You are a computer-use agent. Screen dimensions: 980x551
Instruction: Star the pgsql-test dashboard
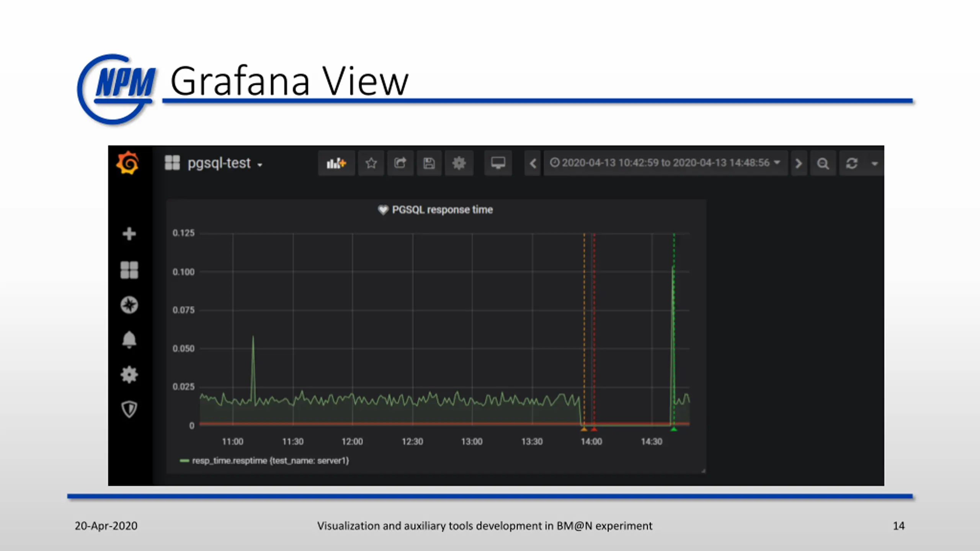371,163
